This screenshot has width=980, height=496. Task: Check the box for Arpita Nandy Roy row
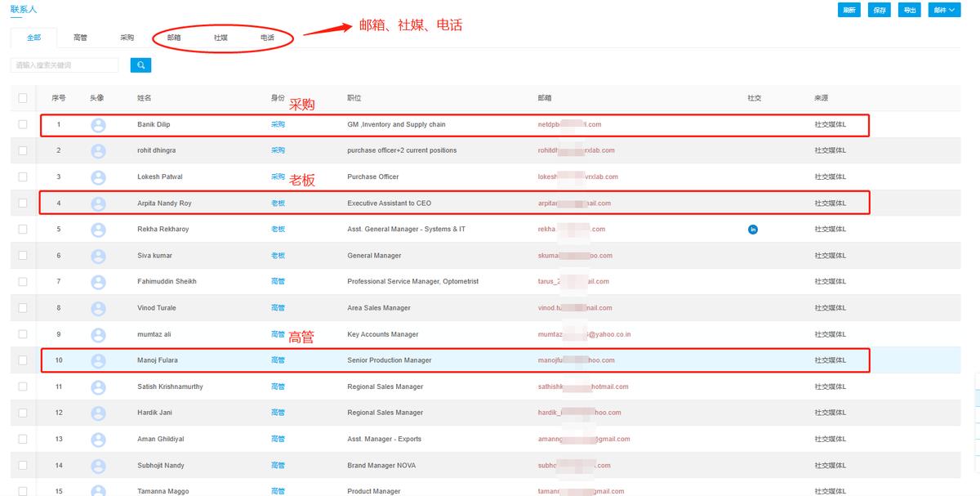[23, 203]
